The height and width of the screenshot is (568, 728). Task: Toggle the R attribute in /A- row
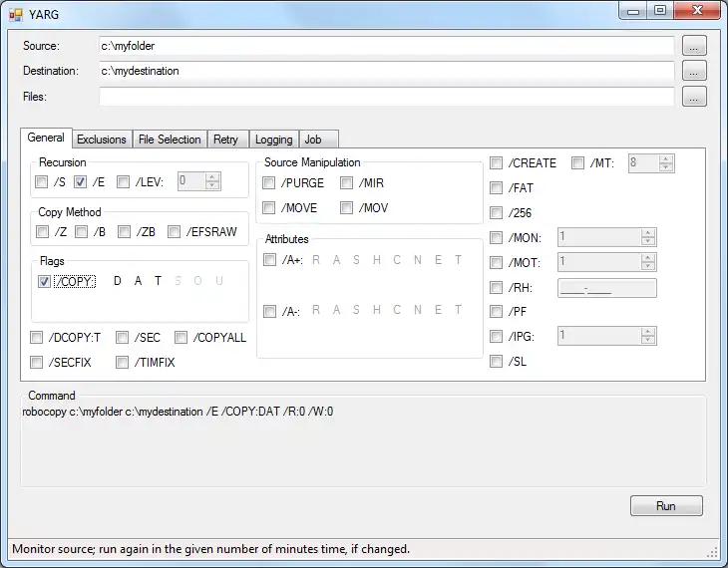pyautogui.click(x=316, y=310)
